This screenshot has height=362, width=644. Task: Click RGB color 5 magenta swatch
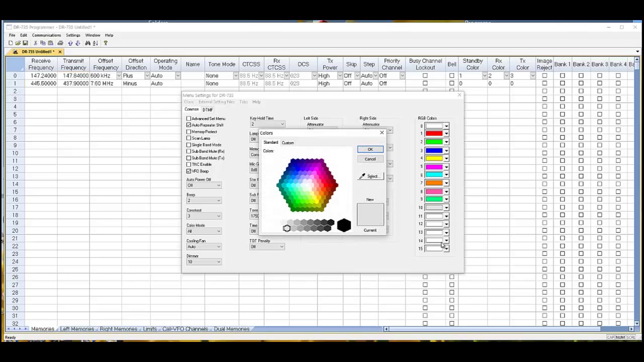coord(434,167)
